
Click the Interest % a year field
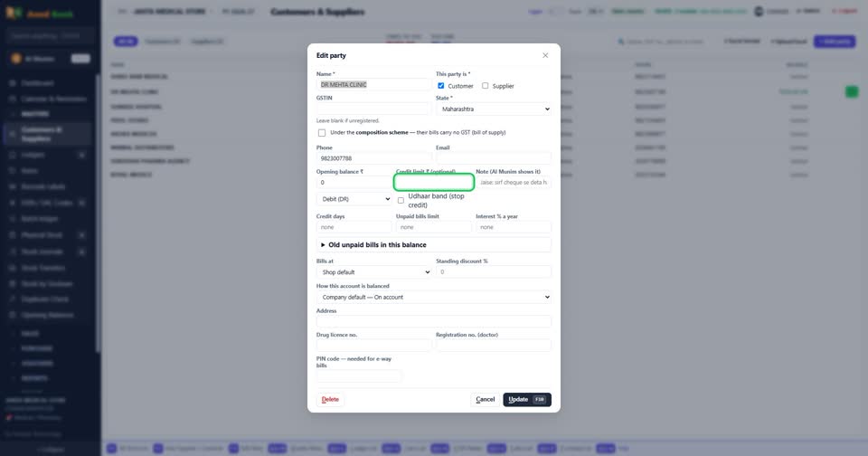tap(514, 227)
